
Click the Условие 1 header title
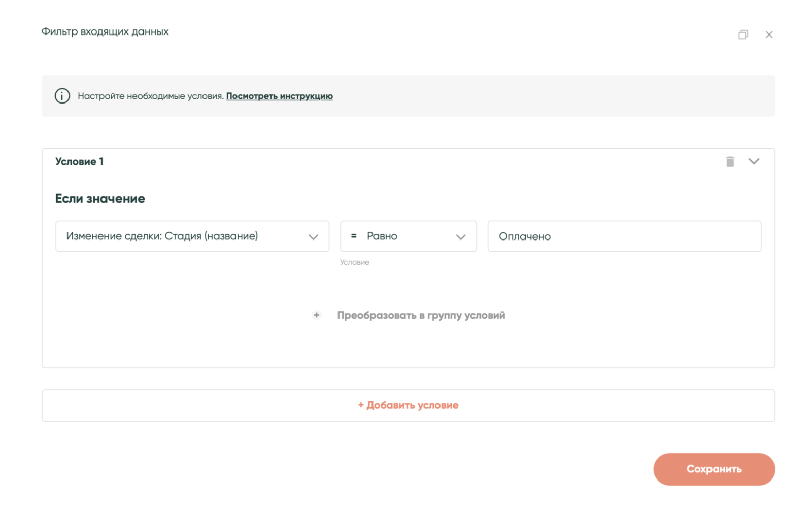pyautogui.click(x=79, y=161)
